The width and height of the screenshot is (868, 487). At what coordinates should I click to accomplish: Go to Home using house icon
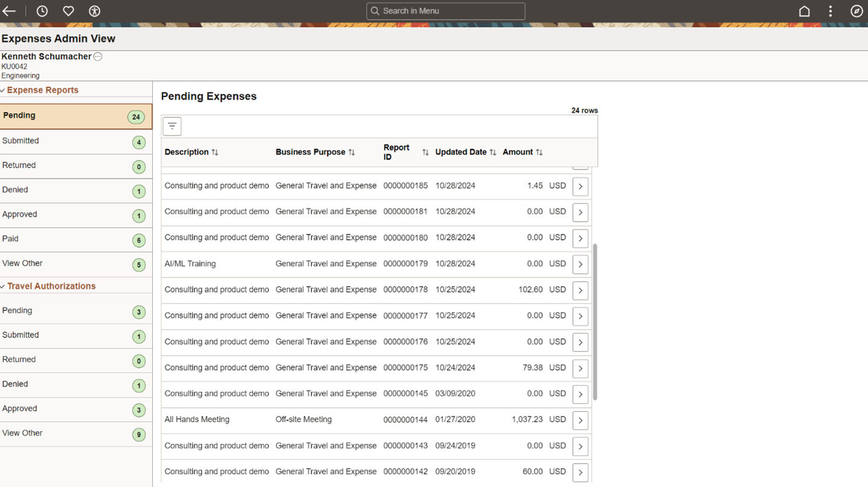pos(804,11)
